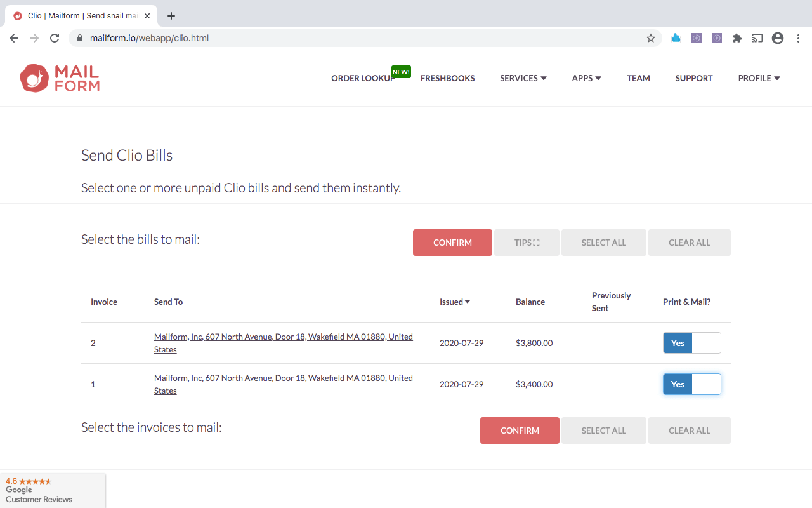Screen dimensions: 812x508
Task: Sort the table by Issued date
Action: (x=455, y=302)
